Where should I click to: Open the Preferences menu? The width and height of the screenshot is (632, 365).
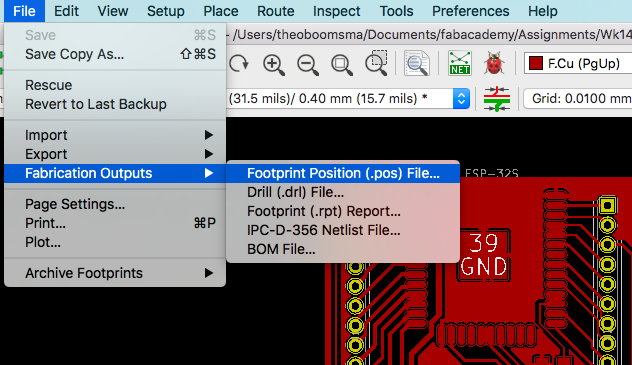(470, 11)
